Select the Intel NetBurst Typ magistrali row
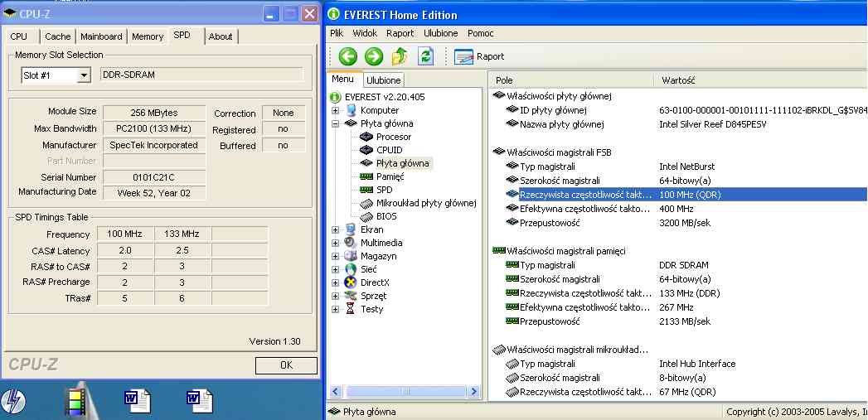Image resolution: width=868 pixels, height=420 pixels. [679, 167]
